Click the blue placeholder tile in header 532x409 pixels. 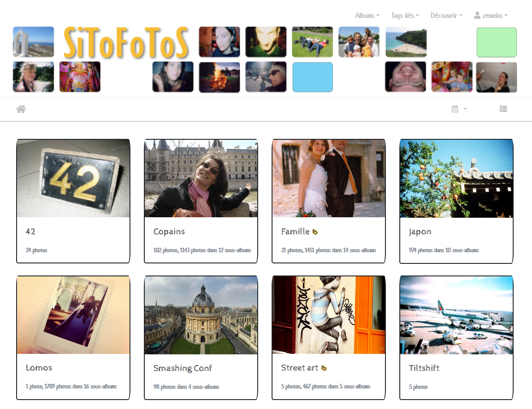(312, 77)
